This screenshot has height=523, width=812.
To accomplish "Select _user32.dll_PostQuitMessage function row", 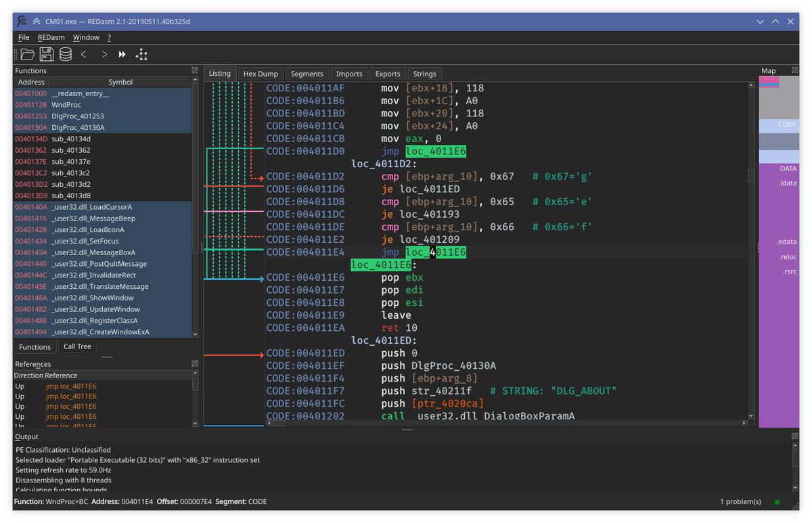I will [103, 264].
